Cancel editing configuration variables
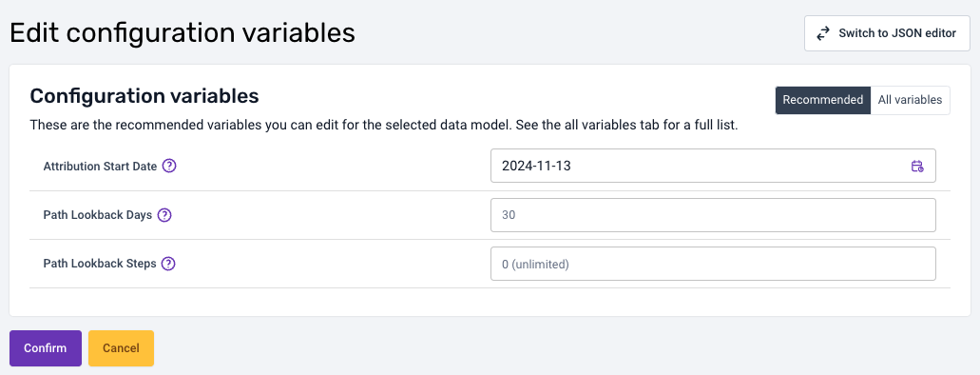Viewport: 980px width, 375px height. click(x=122, y=348)
